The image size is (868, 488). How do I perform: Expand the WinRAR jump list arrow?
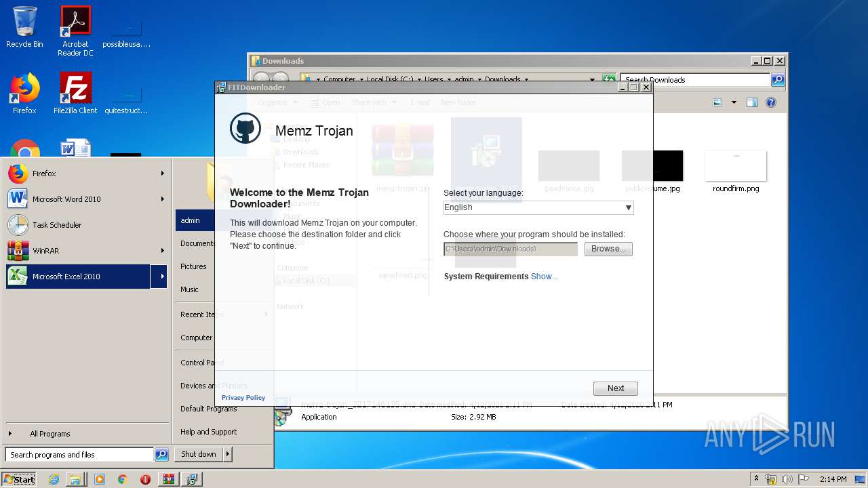tap(162, 251)
